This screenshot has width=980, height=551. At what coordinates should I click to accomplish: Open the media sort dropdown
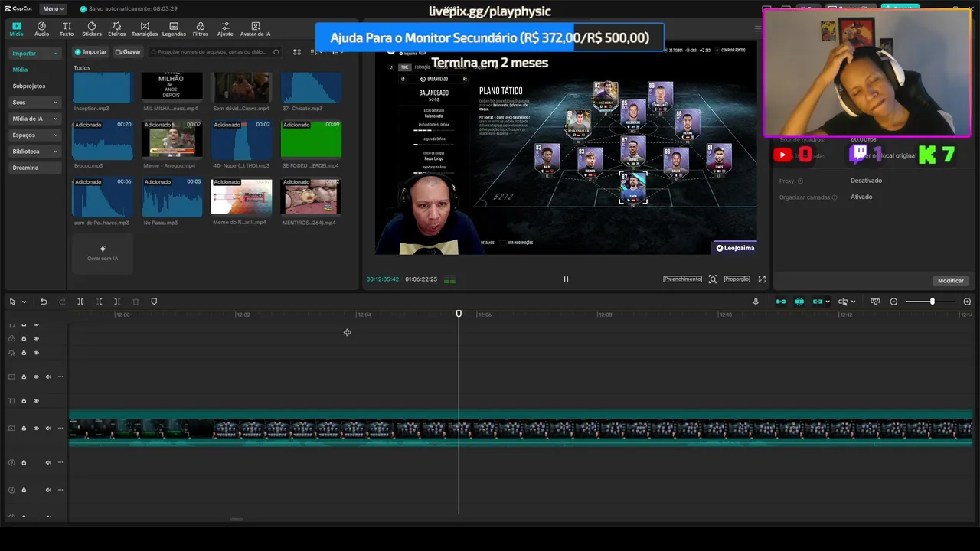[316, 52]
